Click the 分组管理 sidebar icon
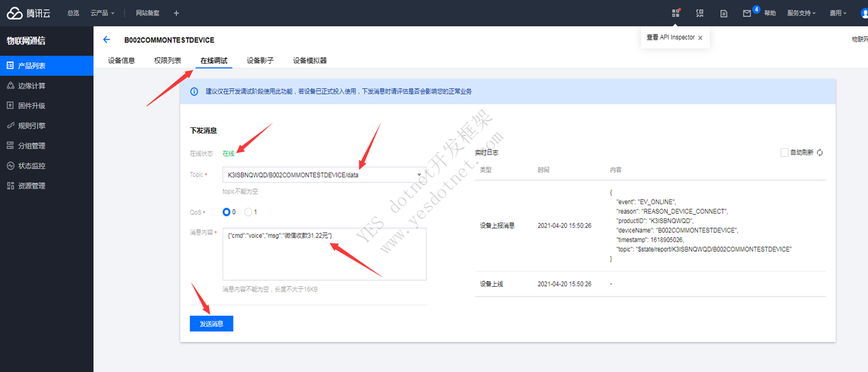This screenshot has height=372, width=868. pyautogui.click(x=10, y=146)
